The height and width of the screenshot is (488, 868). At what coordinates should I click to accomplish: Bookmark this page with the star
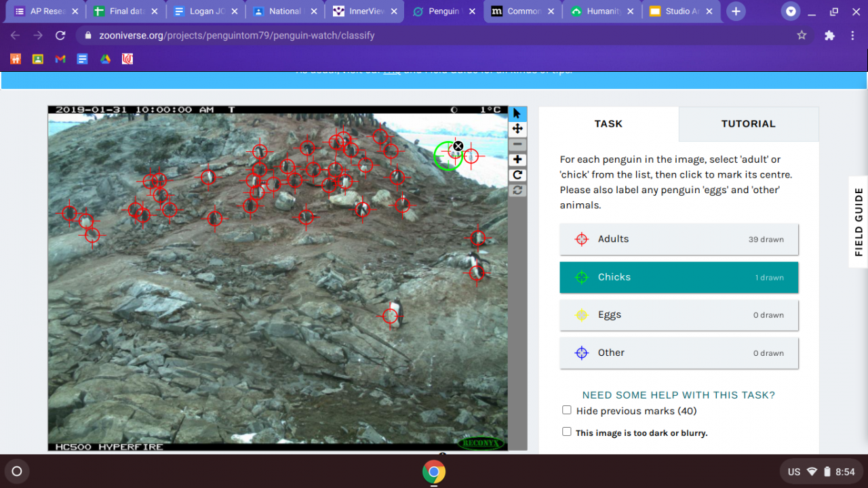(x=802, y=35)
